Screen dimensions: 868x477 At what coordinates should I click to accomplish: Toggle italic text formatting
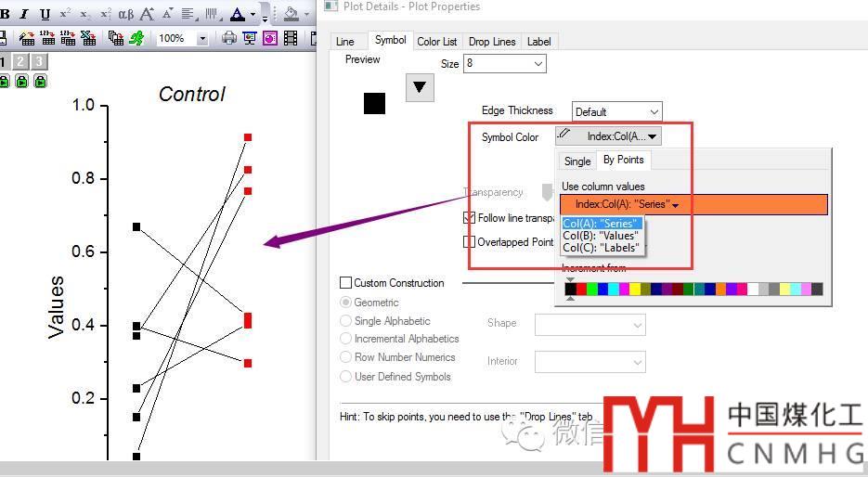(x=24, y=15)
